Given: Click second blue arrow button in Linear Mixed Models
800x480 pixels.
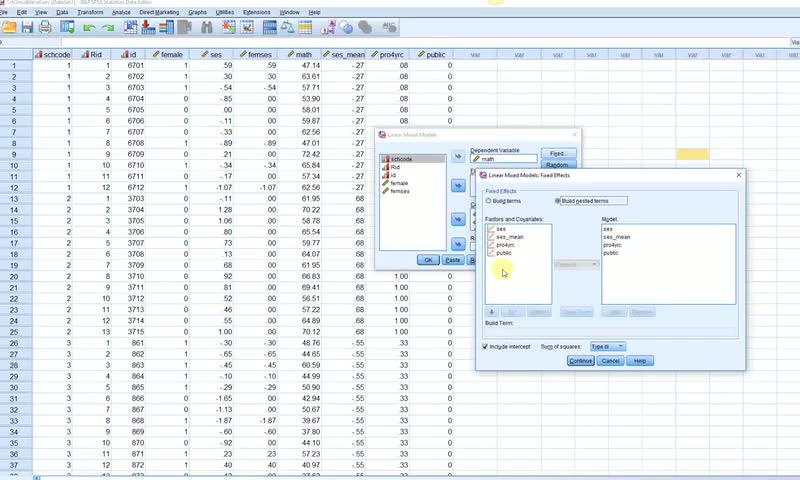Looking at the screenshot, I should [x=458, y=186].
